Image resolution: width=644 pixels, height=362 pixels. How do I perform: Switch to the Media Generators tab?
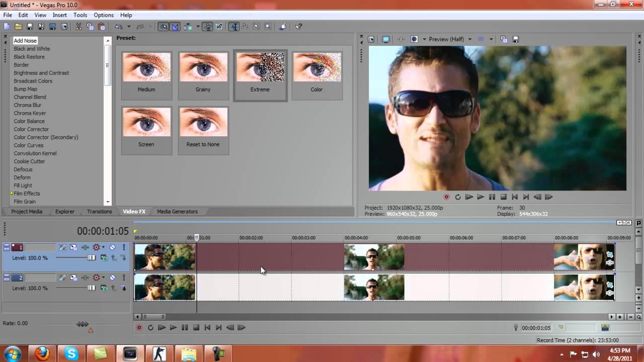pos(177,212)
